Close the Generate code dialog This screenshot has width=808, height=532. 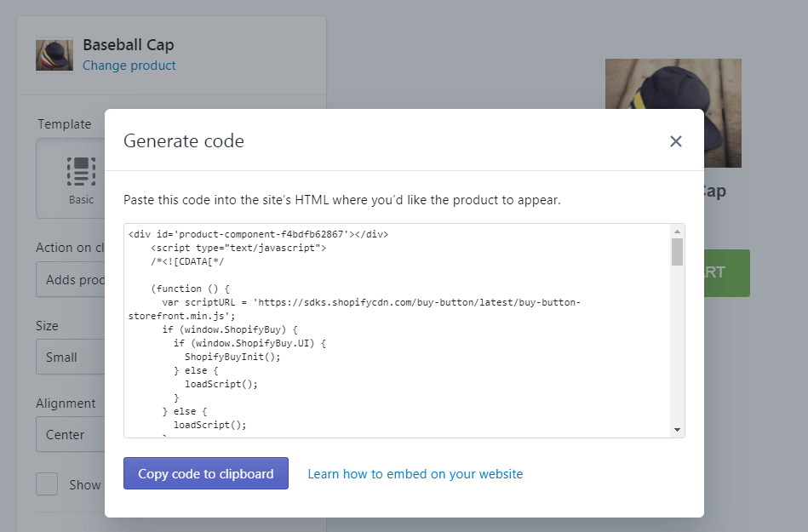click(x=675, y=141)
